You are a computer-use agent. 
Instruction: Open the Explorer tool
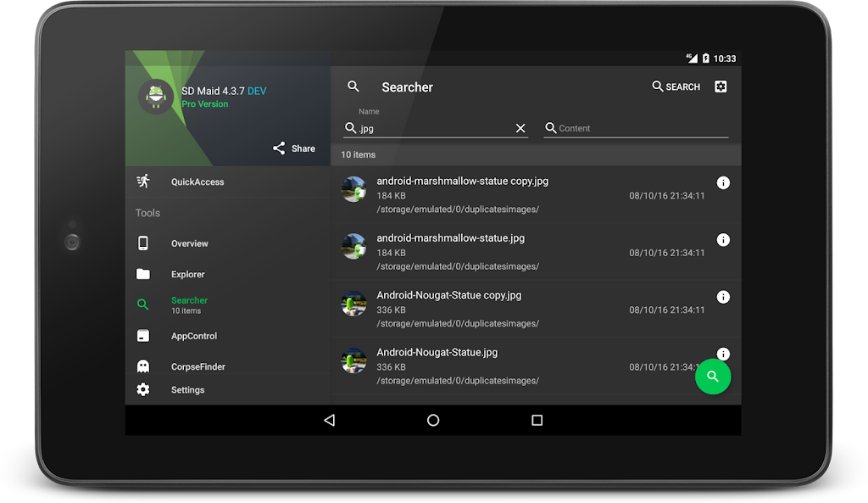[x=187, y=274]
